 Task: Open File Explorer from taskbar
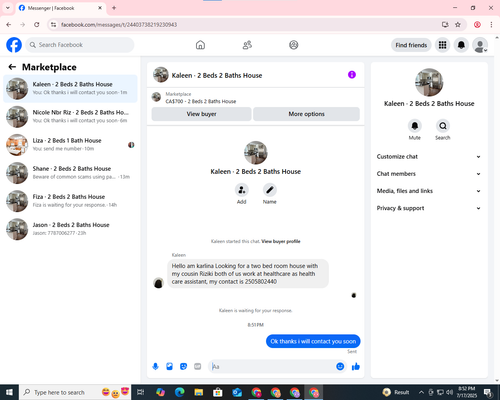point(199,392)
